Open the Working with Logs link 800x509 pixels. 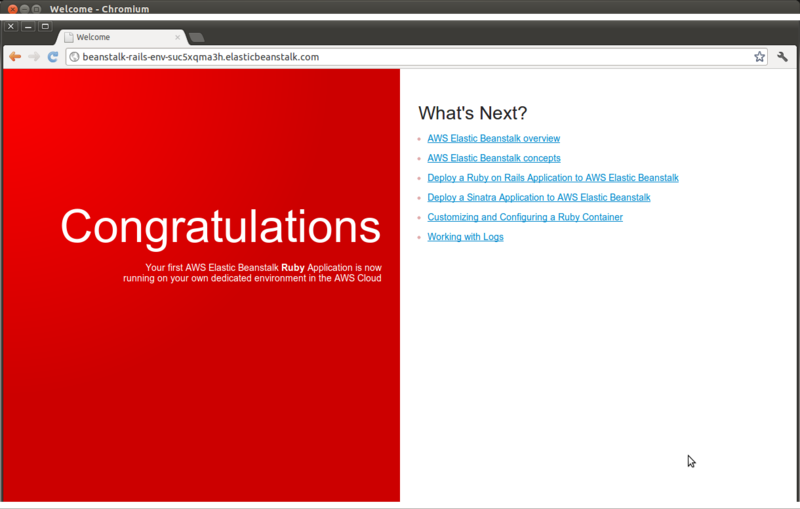(465, 237)
